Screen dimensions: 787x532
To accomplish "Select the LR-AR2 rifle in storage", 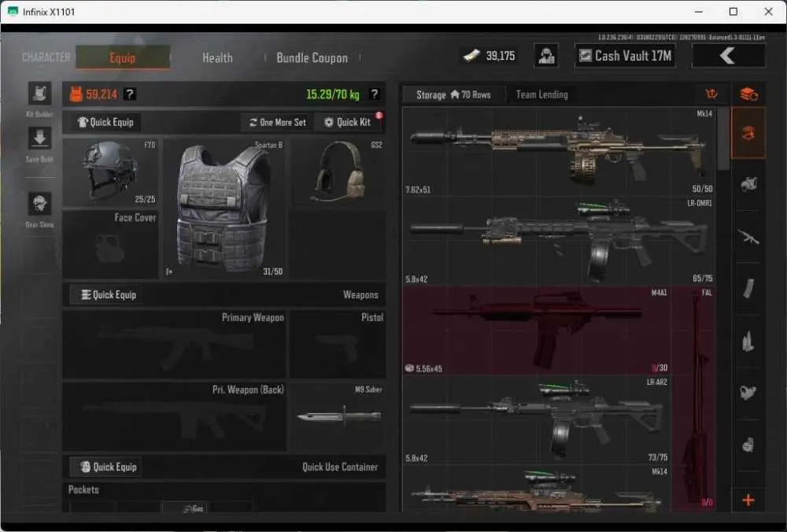I will [x=536, y=419].
